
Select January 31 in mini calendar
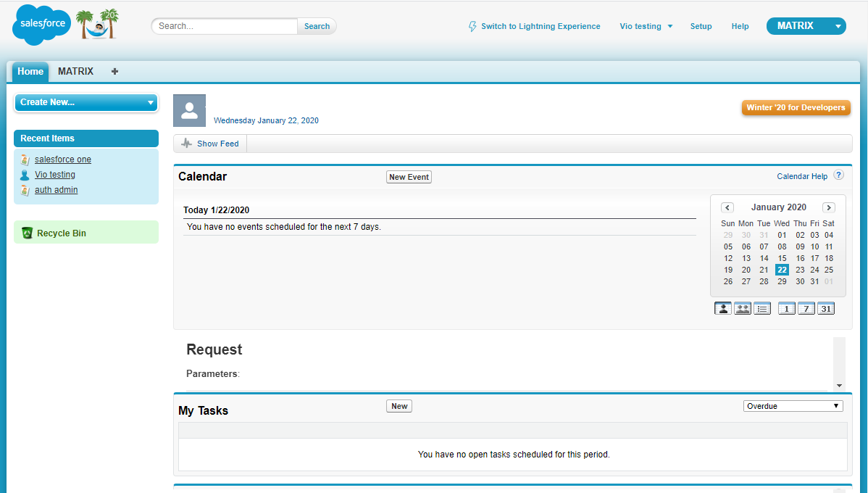click(x=814, y=281)
